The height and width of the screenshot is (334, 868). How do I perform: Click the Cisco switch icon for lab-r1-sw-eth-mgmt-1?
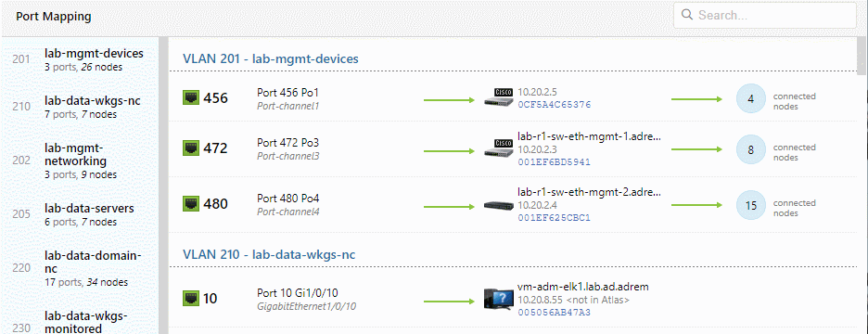click(498, 148)
